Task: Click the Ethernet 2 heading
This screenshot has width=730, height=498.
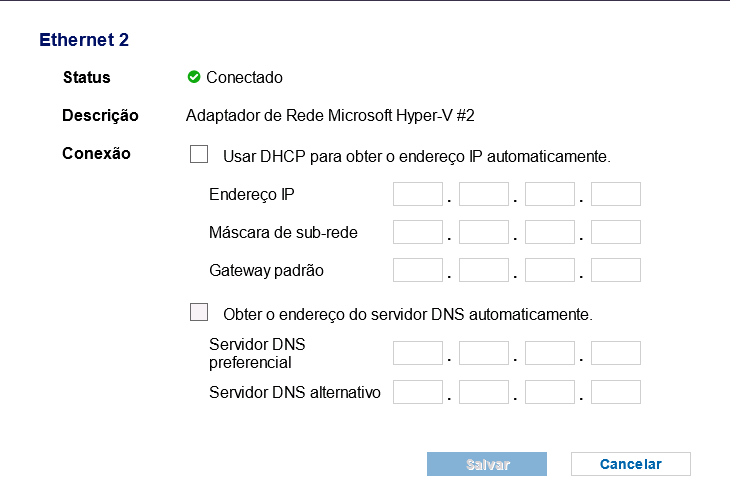Action: pos(84,40)
